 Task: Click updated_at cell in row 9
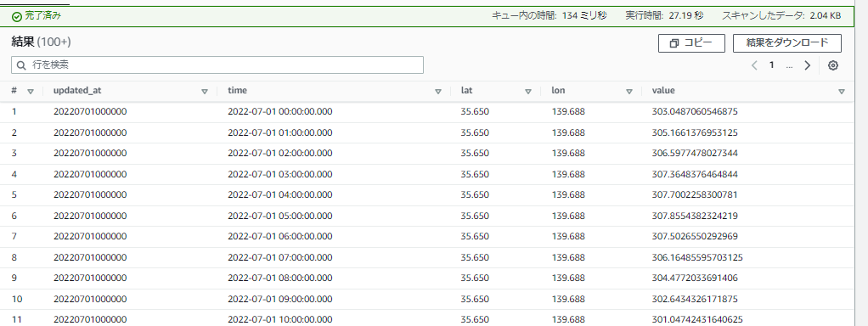tap(90, 278)
